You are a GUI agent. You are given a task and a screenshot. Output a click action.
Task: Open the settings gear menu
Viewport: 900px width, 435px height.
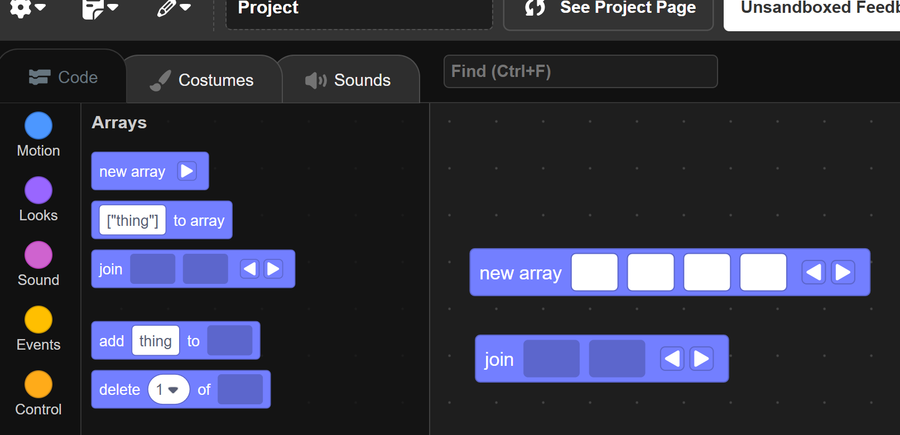(26, 8)
